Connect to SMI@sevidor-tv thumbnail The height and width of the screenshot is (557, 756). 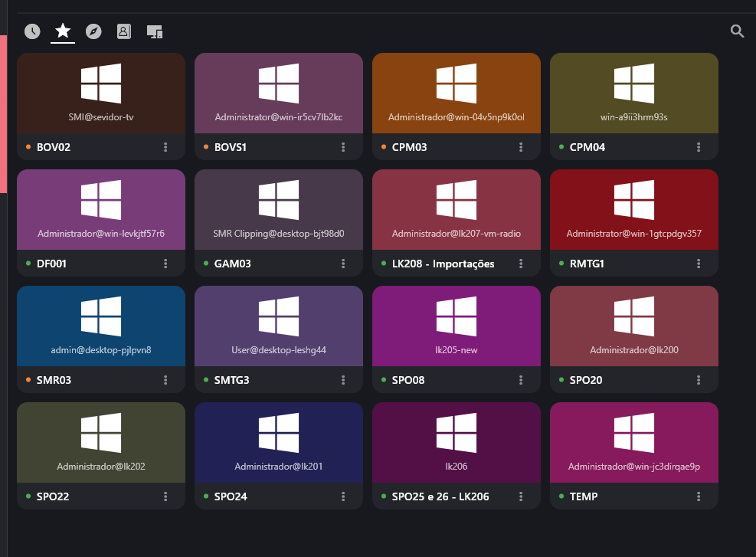pyautogui.click(x=101, y=93)
